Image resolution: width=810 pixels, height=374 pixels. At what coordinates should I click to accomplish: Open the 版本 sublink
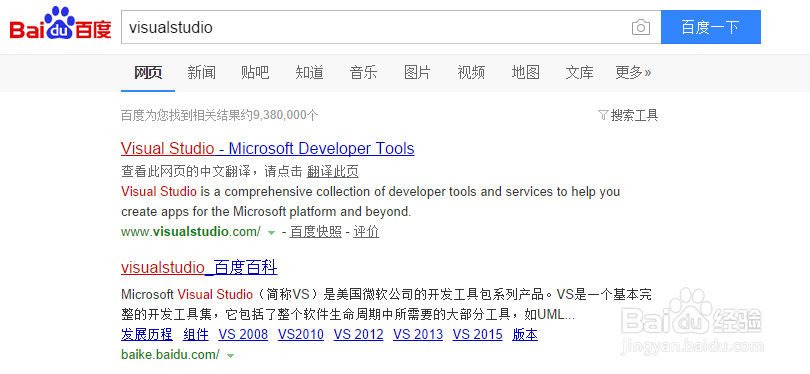[525, 334]
